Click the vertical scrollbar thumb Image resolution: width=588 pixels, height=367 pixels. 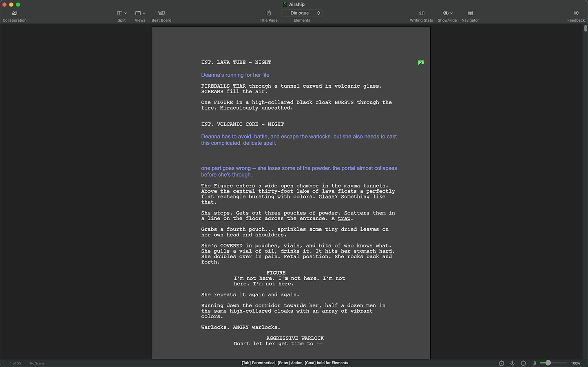586,29
